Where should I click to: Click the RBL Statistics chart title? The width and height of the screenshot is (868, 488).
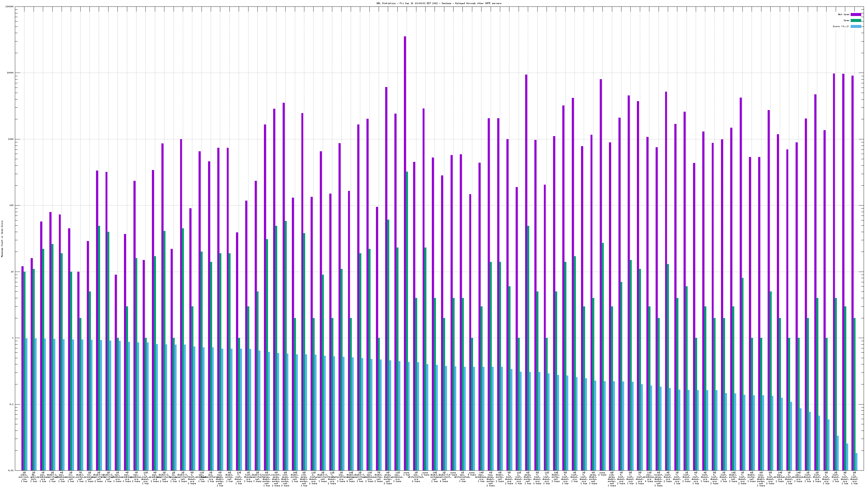[439, 3]
